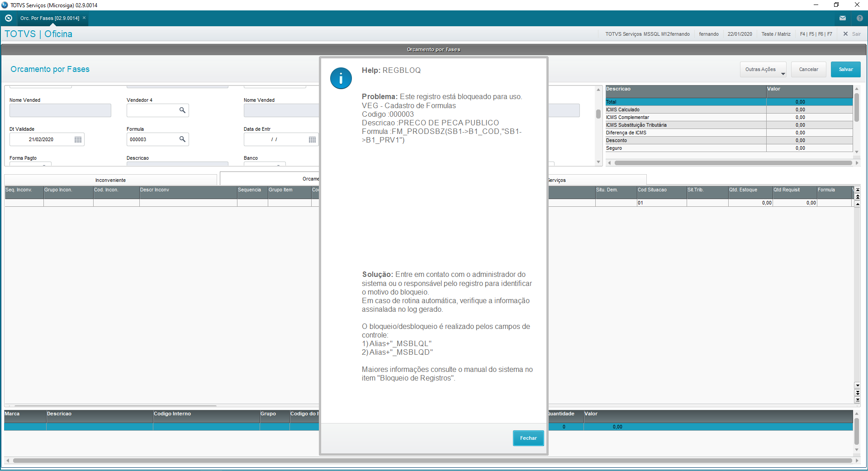This screenshot has width=868, height=471.
Task: Click the info icon in Help dialog
Action: pyautogui.click(x=341, y=78)
